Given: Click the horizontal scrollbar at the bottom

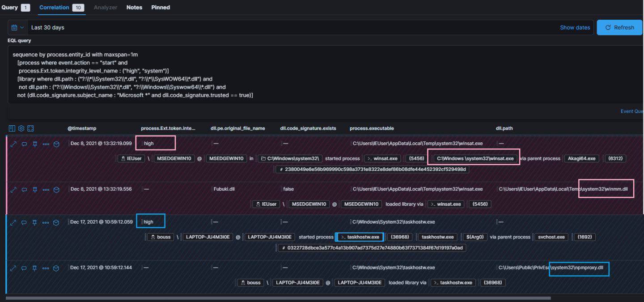Looking at the screenshot, I should tap(277, 298).
